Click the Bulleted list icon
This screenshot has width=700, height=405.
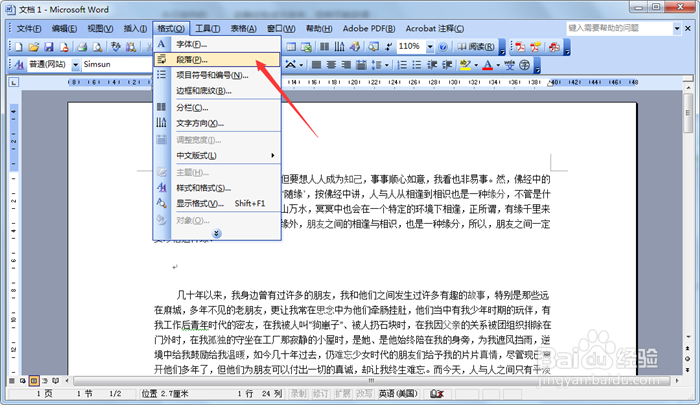pos(417,65)
